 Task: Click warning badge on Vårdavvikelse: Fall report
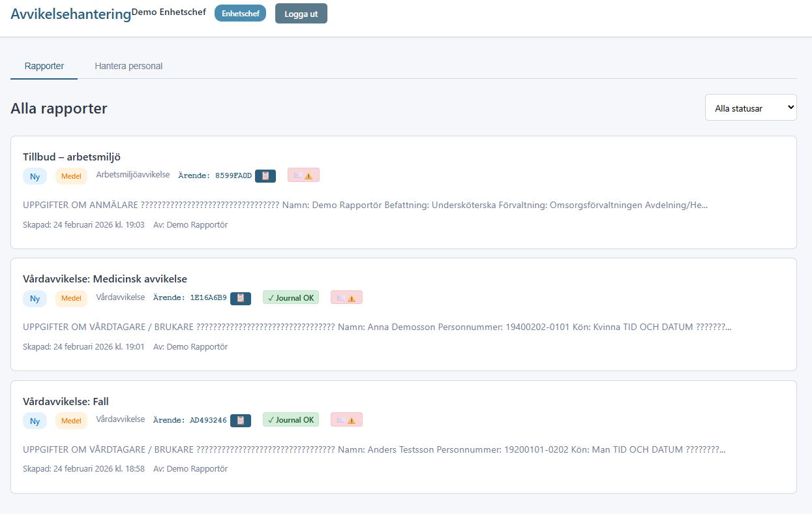(x=346, y=419)
